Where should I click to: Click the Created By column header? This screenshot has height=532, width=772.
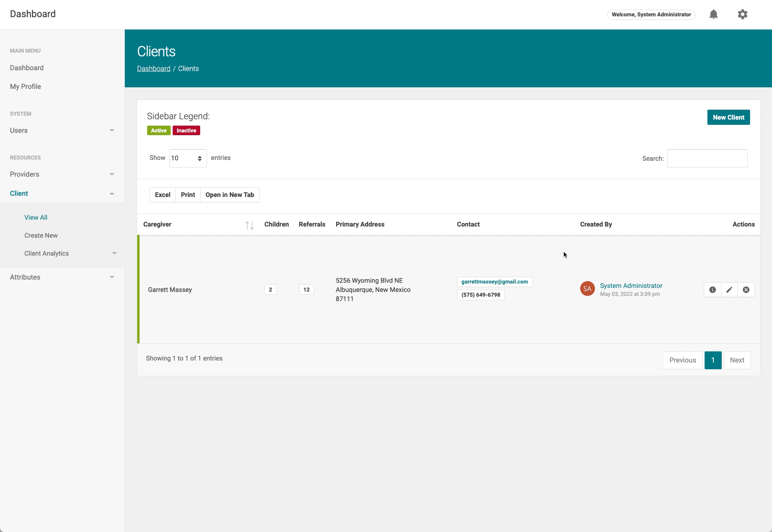click(x=596, y=224)
